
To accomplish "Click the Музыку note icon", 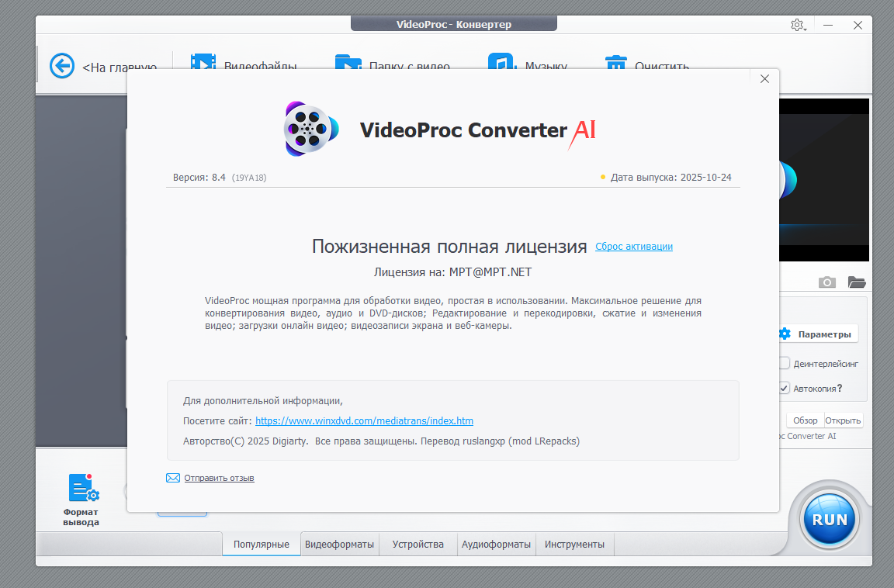I will point(502,61).
